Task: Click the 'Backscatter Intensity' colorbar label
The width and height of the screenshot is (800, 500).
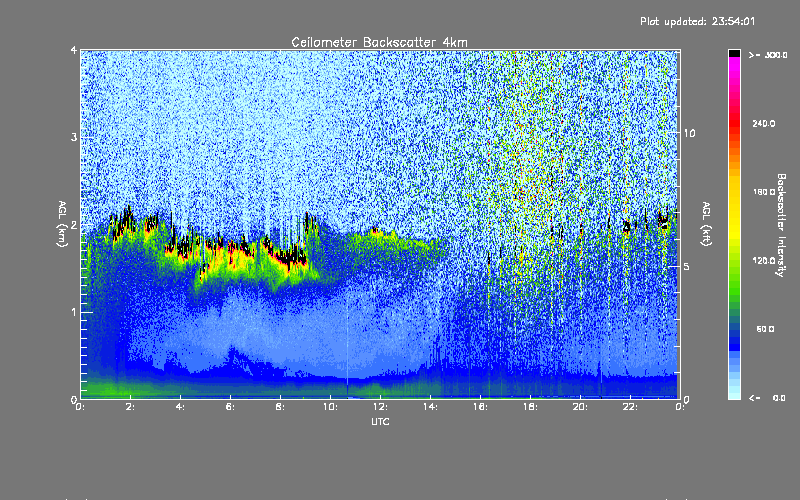Action: click(781, 225)
